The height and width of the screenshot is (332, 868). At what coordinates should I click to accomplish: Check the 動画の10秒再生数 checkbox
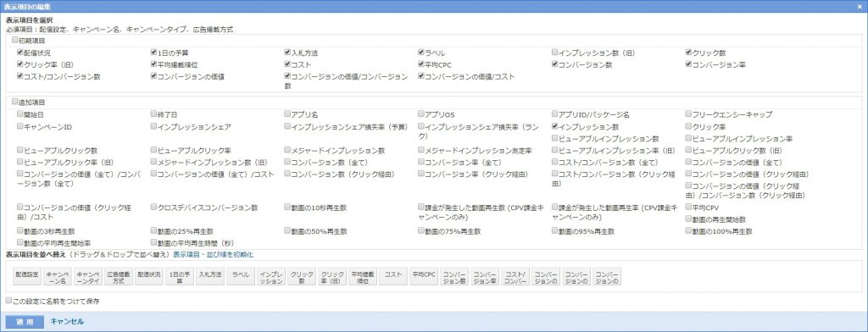click(287, 207)
